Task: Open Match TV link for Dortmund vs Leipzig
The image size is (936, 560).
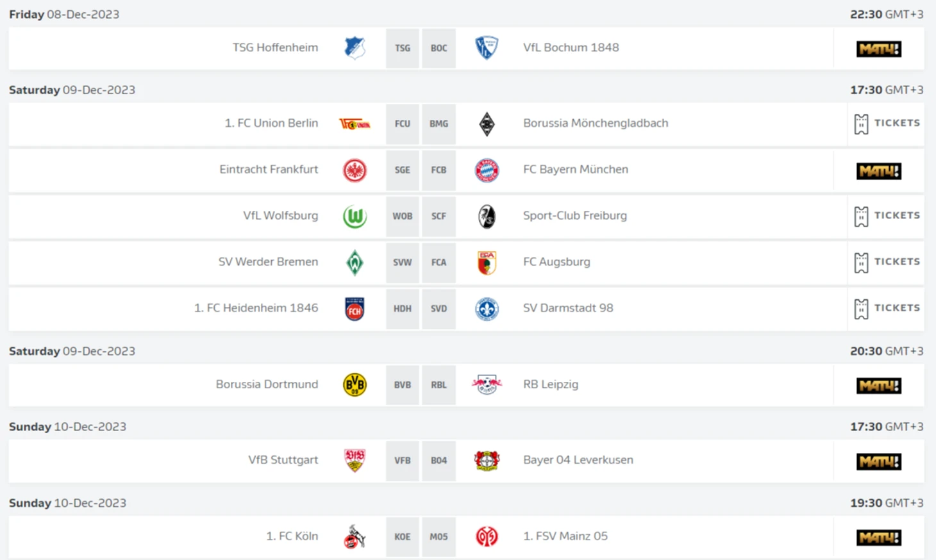Action: (878, 385)
